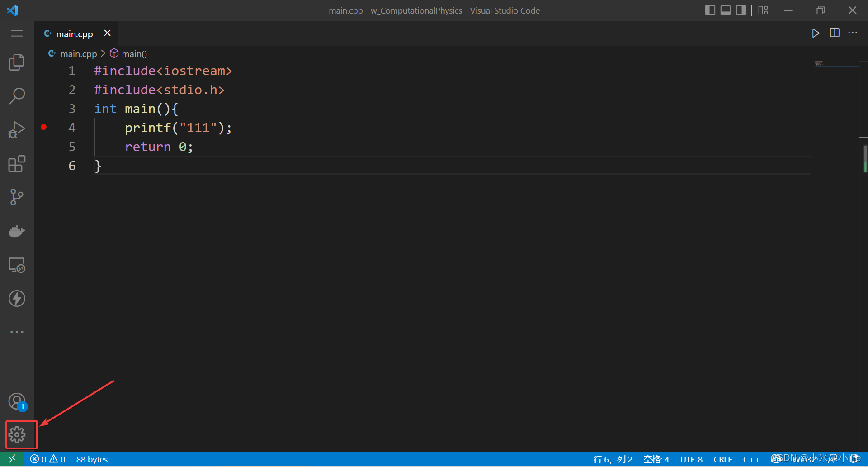The width and height of the screenshot is (868, 467).
Task: Open the Remote Explorer view
Action: [x=17, y=265]
